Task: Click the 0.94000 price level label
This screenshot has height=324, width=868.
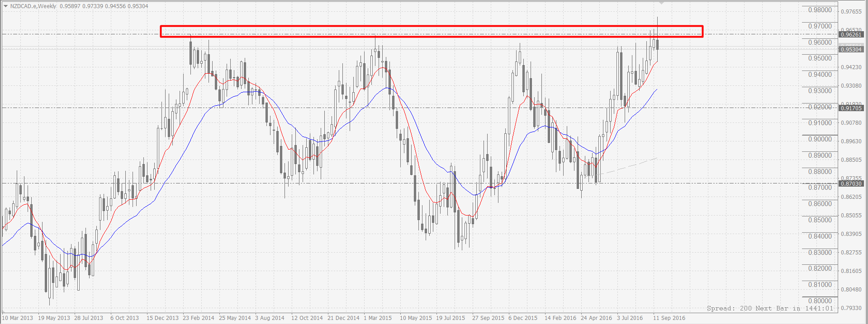Action: coord(820,75)
